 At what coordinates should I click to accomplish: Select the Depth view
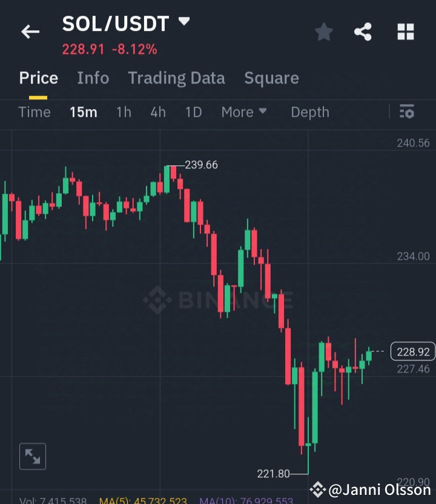point(309,112)
